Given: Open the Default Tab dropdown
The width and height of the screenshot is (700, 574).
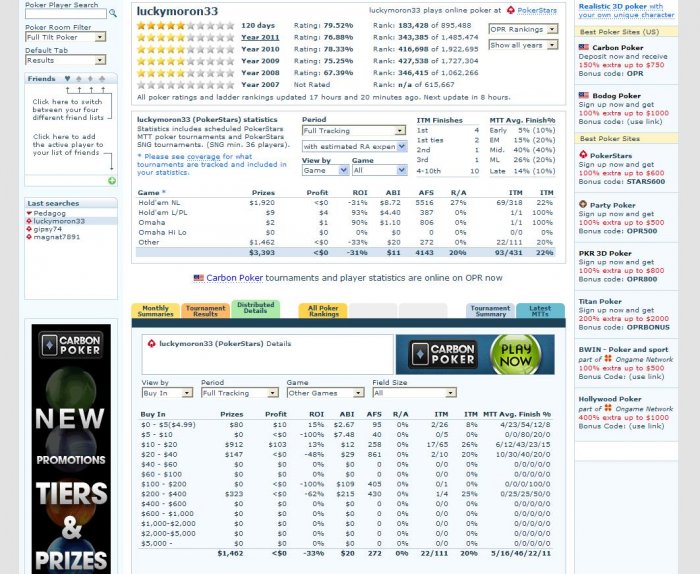Looking at the screenshot, I should (66, 60).
